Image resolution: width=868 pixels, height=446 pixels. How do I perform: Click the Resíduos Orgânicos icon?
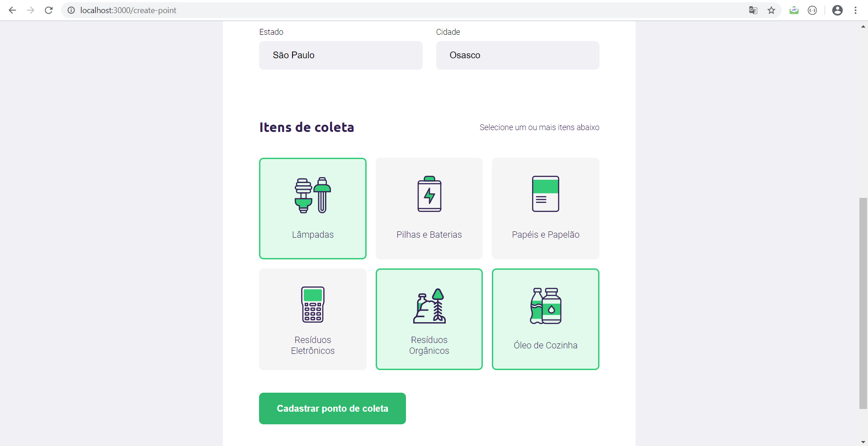coord(429,306)
